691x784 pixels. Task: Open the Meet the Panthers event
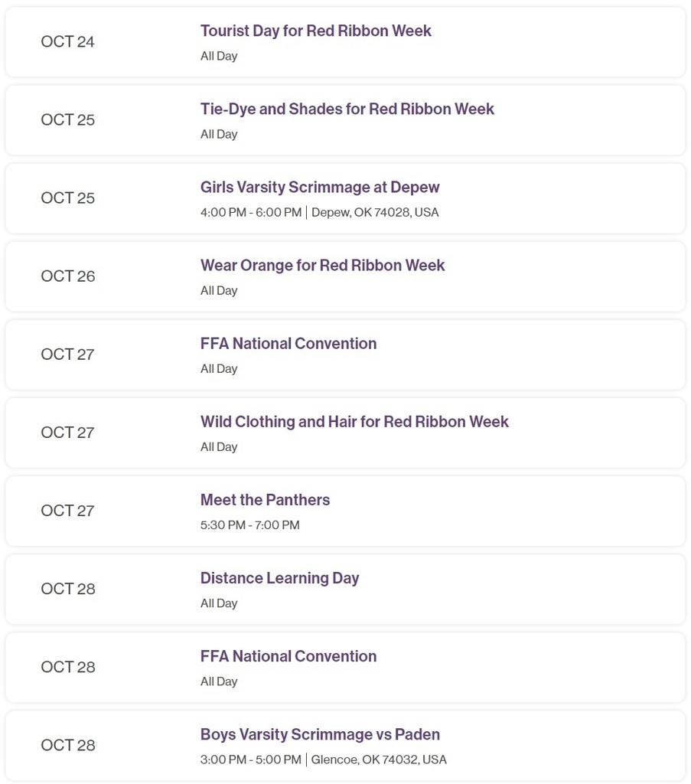click(265, 500)
